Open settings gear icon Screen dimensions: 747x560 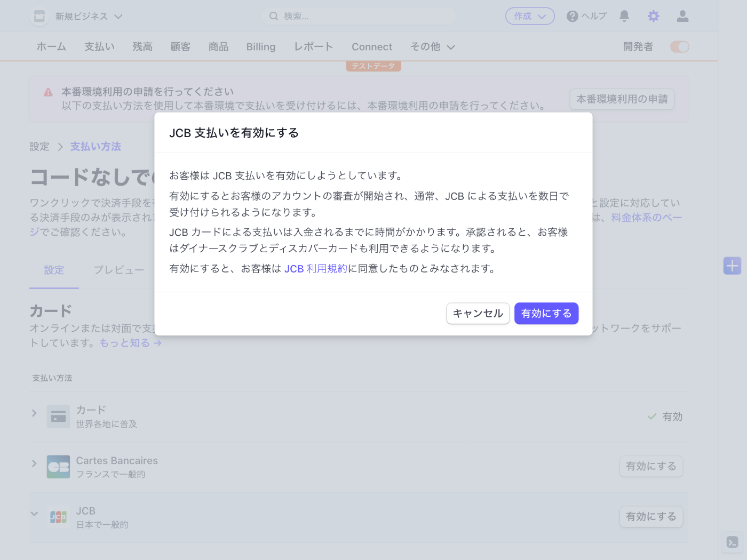coord(653,17)
